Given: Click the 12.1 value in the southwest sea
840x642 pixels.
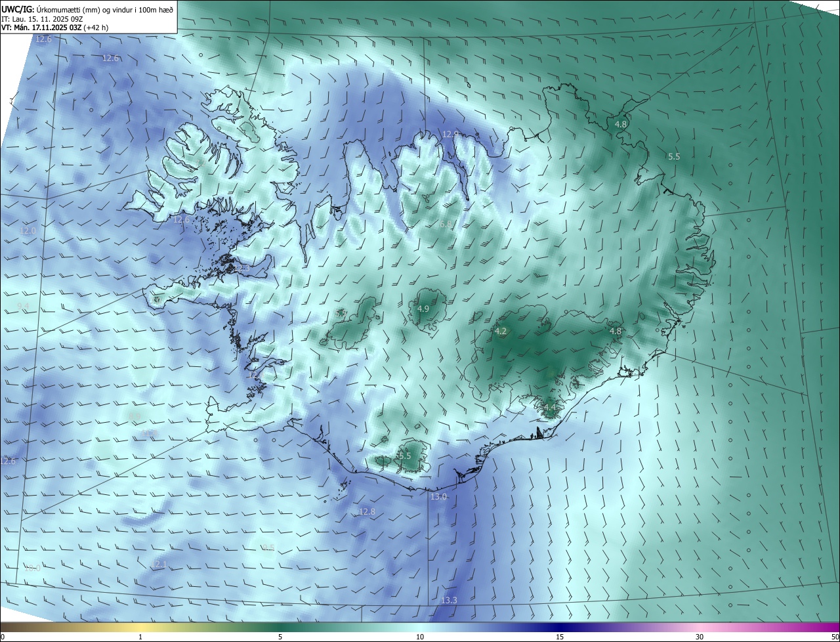Looking at the screenshot, I should pos(159,565).
